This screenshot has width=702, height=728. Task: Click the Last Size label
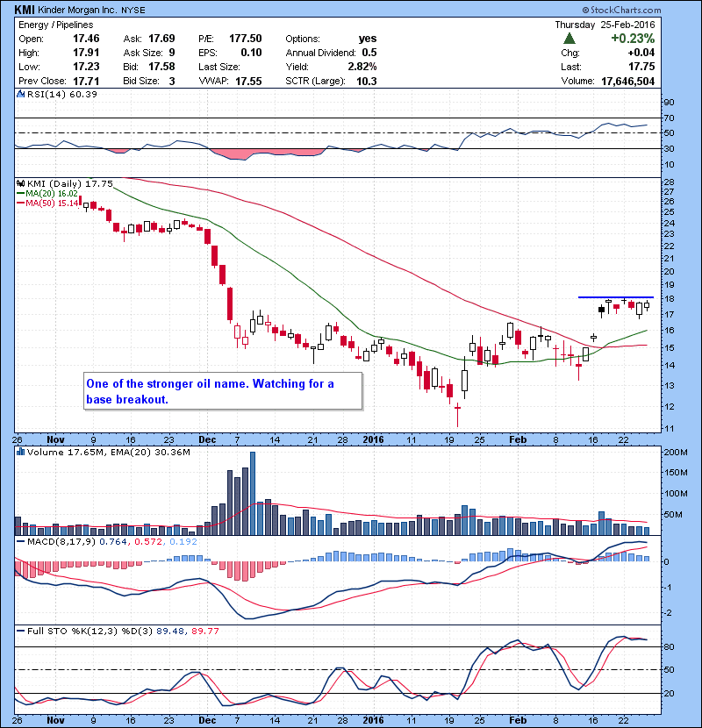click(218, 67)
